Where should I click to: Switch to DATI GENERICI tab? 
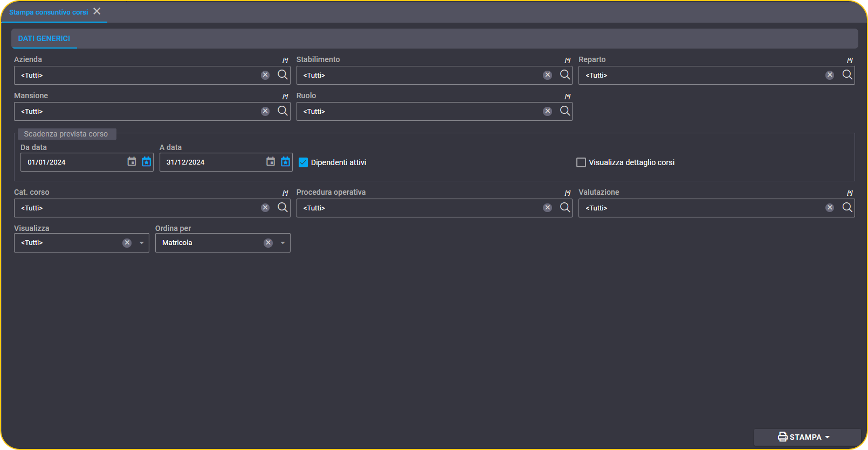(44, 38)
